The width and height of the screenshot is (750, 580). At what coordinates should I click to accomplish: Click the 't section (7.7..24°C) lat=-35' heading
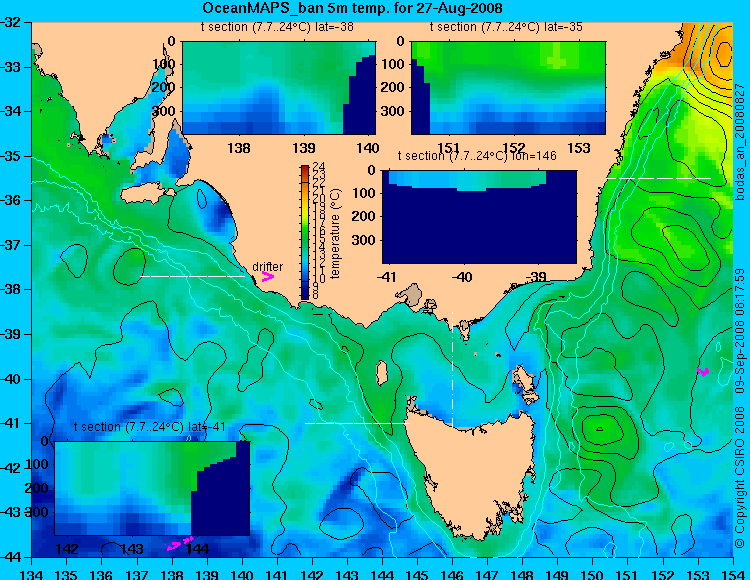tap(506, 27)
